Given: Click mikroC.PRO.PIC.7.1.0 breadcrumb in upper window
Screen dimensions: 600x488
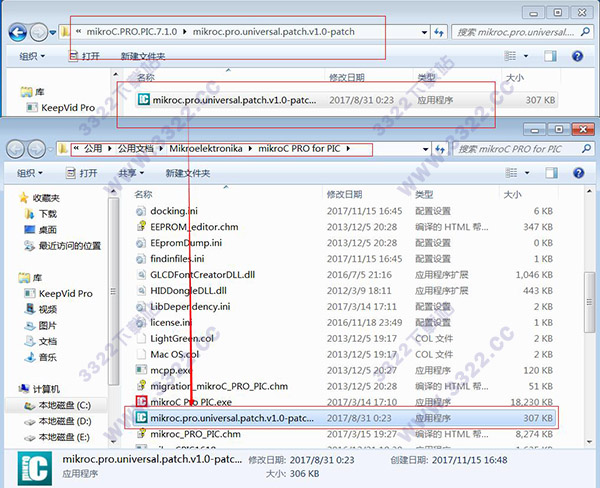Looking at the screenshot, I should coord(132,32).
